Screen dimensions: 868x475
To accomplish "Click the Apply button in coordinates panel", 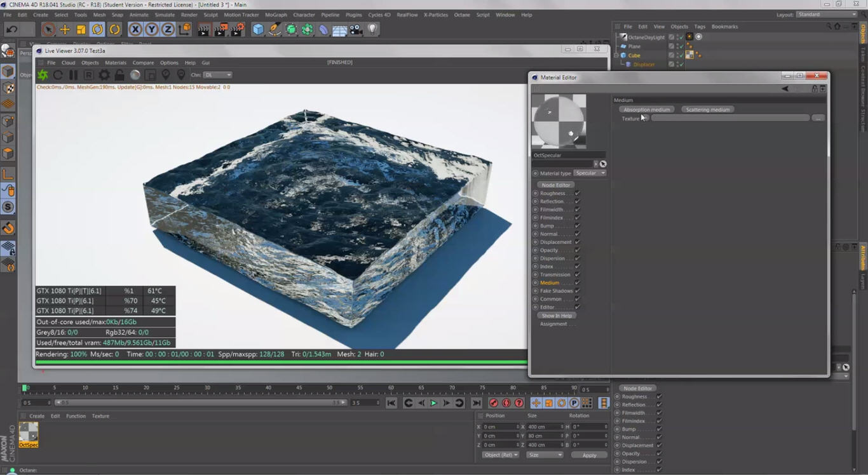I will [x=588, y=455].
